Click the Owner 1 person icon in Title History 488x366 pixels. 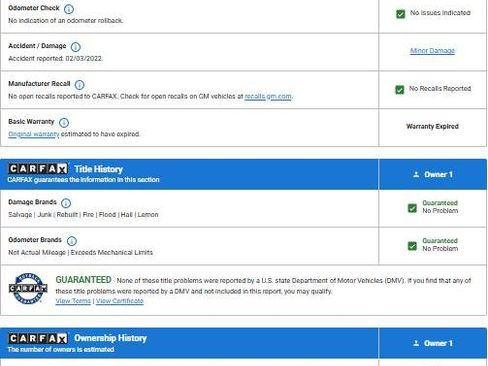click(x=416, y=174)
